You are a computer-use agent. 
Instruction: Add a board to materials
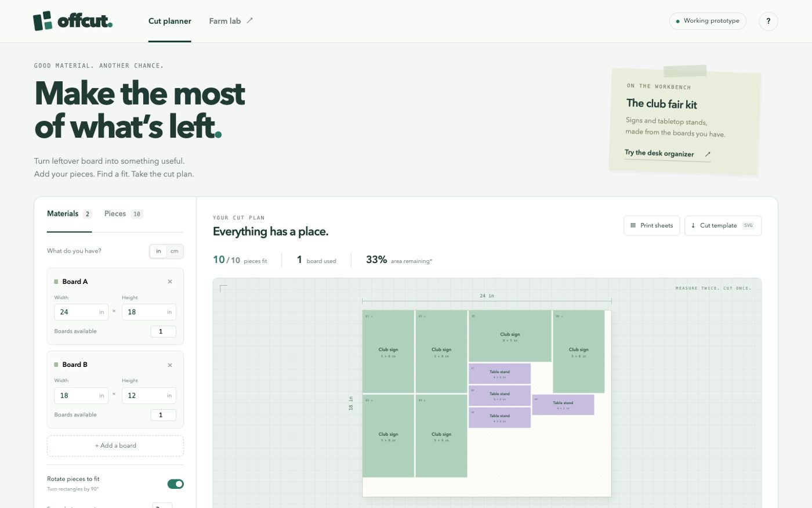click(x=115, y=446)
